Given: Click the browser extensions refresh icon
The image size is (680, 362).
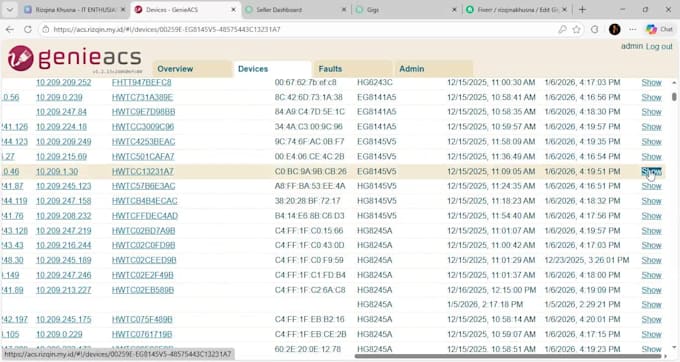Looking at the screenshot, I should pos(595,29).
